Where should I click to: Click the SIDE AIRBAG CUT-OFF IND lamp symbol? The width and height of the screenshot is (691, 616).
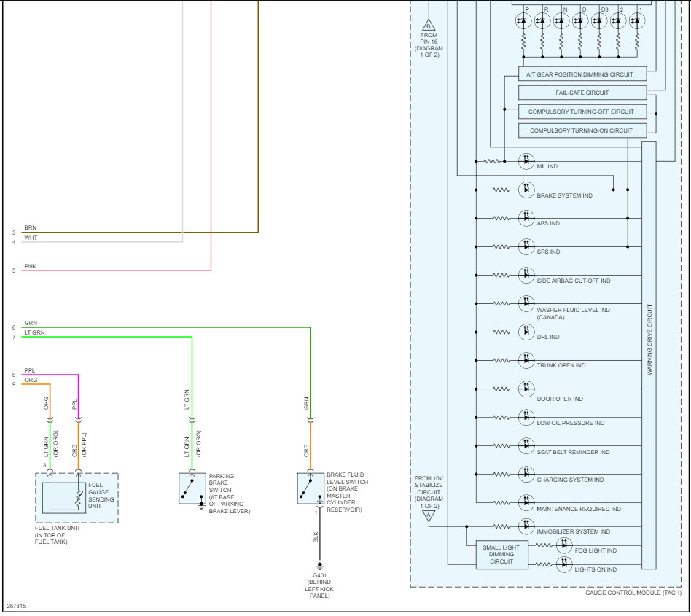[526, 275]
